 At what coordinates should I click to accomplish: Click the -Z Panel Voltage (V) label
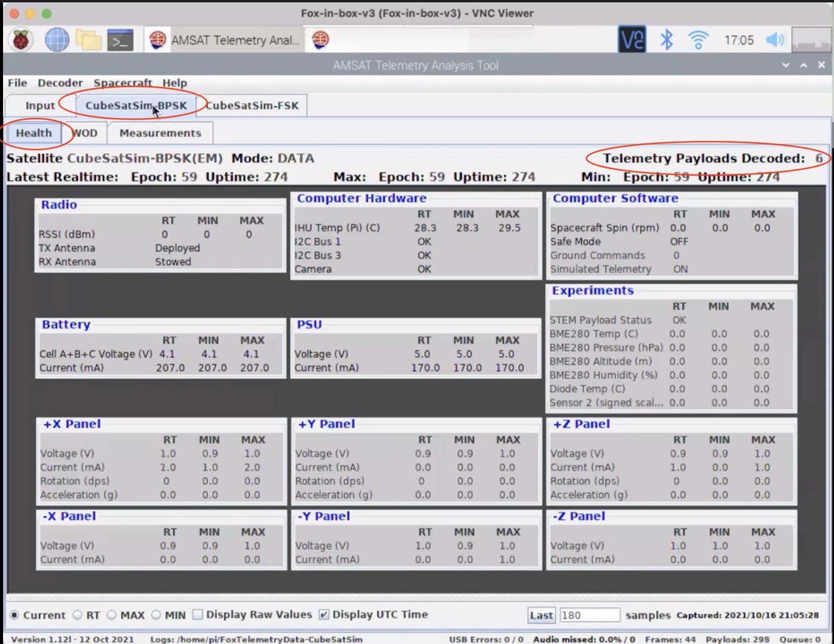click(577, 546)
